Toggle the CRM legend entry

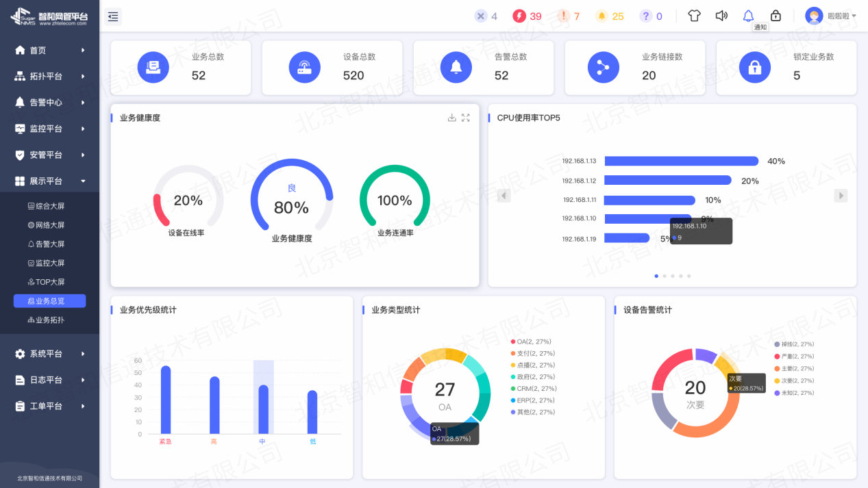[x=533, y=389]
